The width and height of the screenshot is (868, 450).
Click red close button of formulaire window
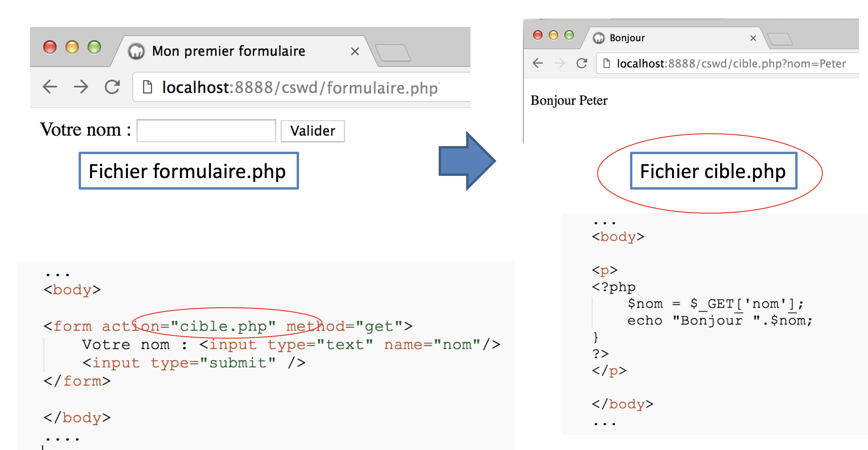coord(50,47)
